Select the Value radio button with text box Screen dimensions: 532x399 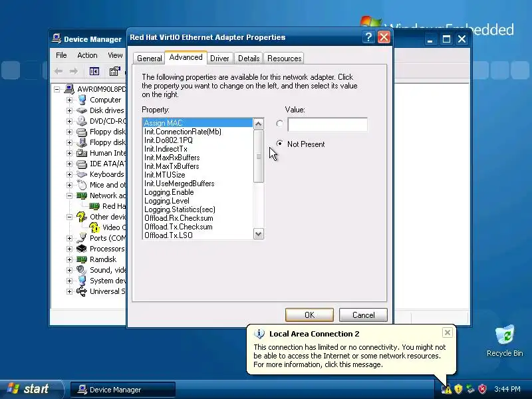point(279,124)
